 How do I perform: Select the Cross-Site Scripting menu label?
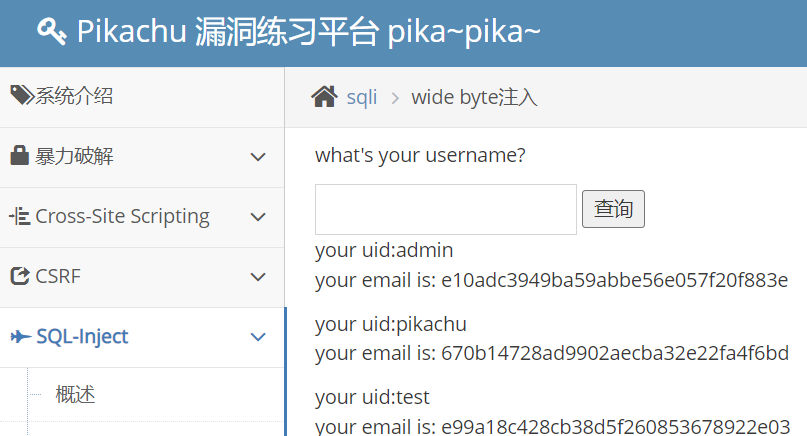tap(122, 216)
